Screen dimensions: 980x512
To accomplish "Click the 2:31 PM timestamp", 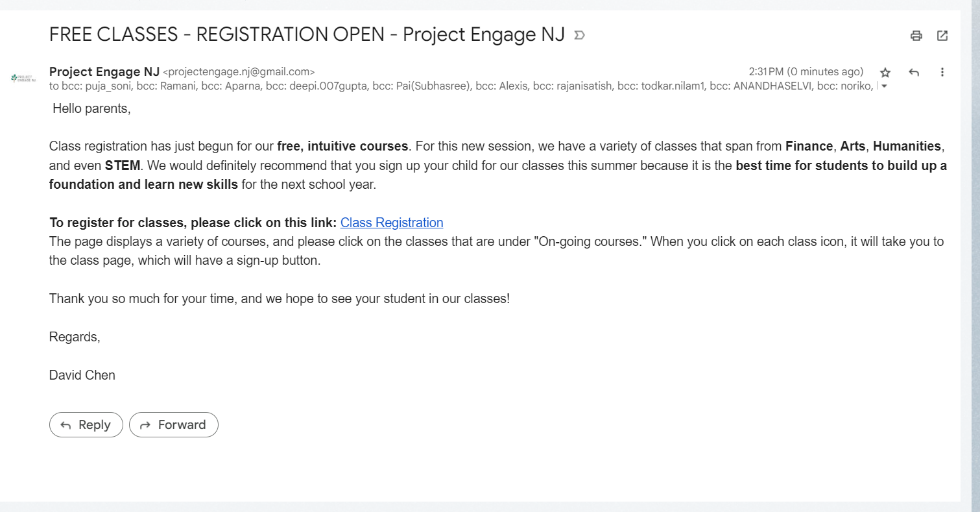I will [x=806, y=71].
